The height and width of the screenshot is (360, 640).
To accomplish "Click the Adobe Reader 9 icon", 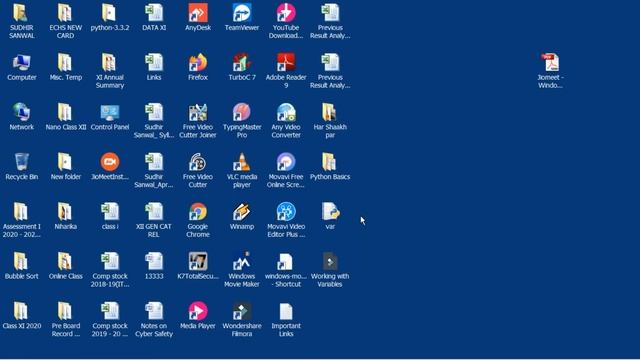I will 286,63.
